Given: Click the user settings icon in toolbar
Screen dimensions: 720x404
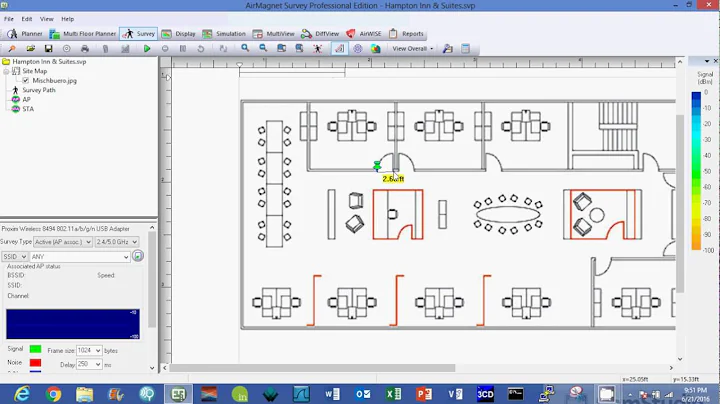Looking at the screenshot, I should 448,48.
